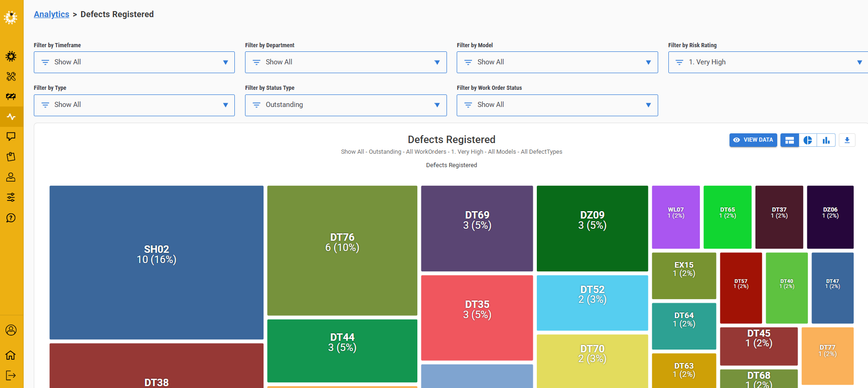Open the comments speech bubble icon
Image resolution: width=868 pixels, height=388 pixels.
11,136
